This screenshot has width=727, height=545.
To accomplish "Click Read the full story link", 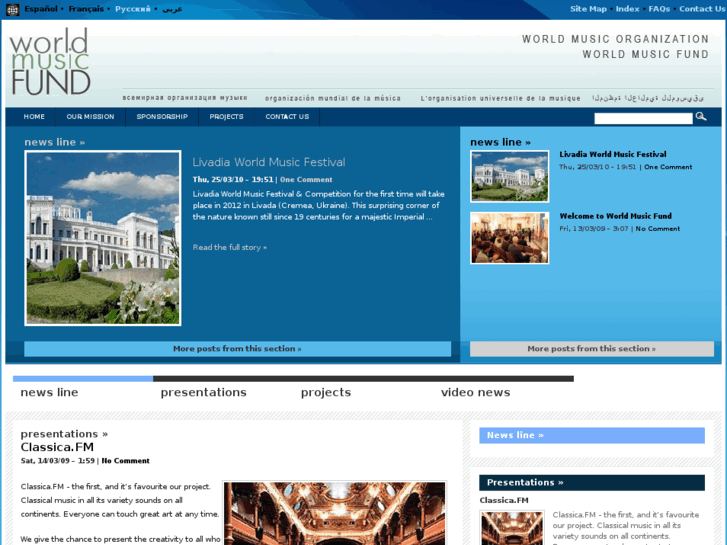I will (230, 247).
